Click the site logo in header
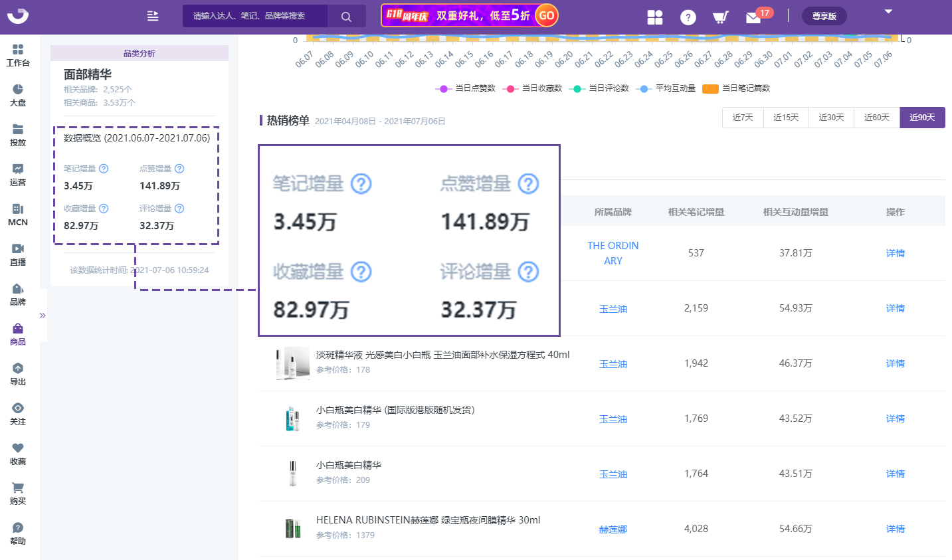 coord(18,15)
